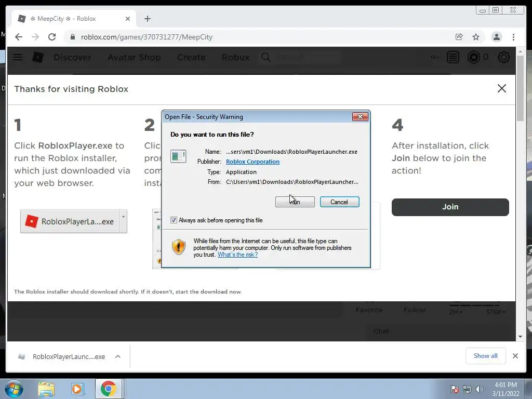Viewport: 532px width, 399px height.
Task: Bookmark this page with star icon
Action: [476, 37]
